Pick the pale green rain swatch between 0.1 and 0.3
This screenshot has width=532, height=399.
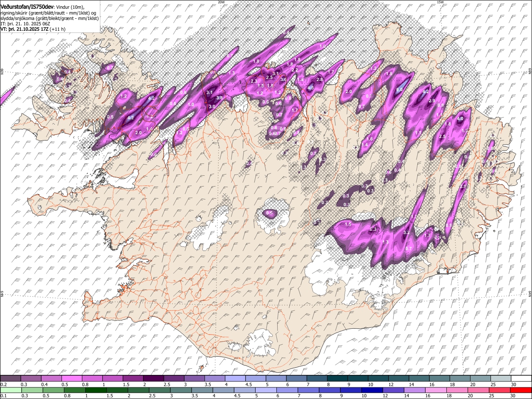(x=10, y=390)
